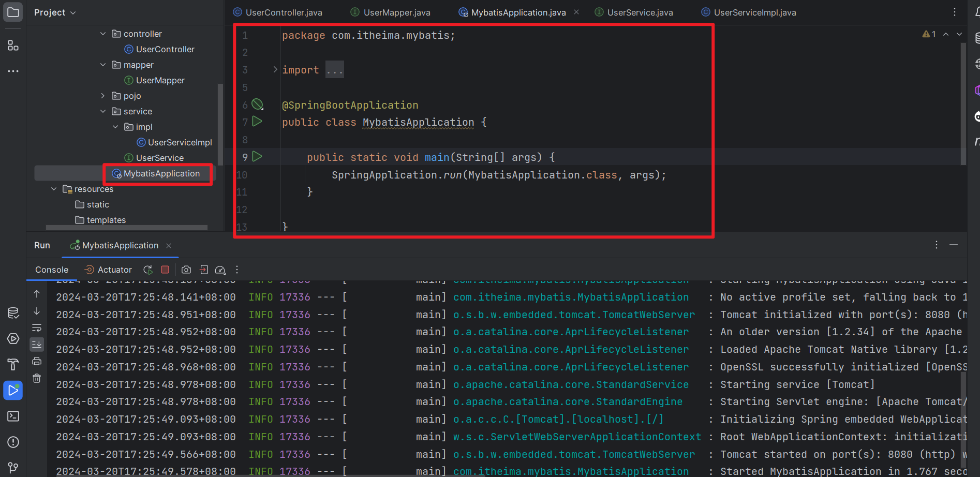
Task: Click the StandardService logger link
Action: (x=571, y=384)
